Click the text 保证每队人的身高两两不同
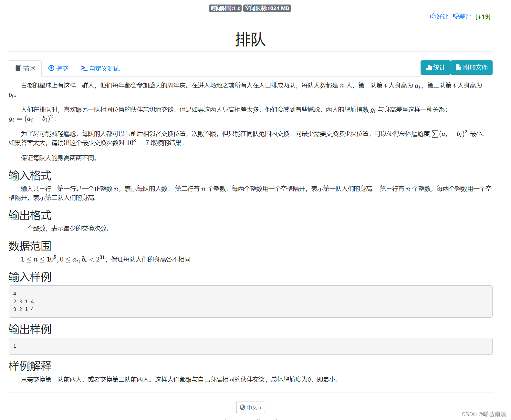511x420 pixels. 59,158
